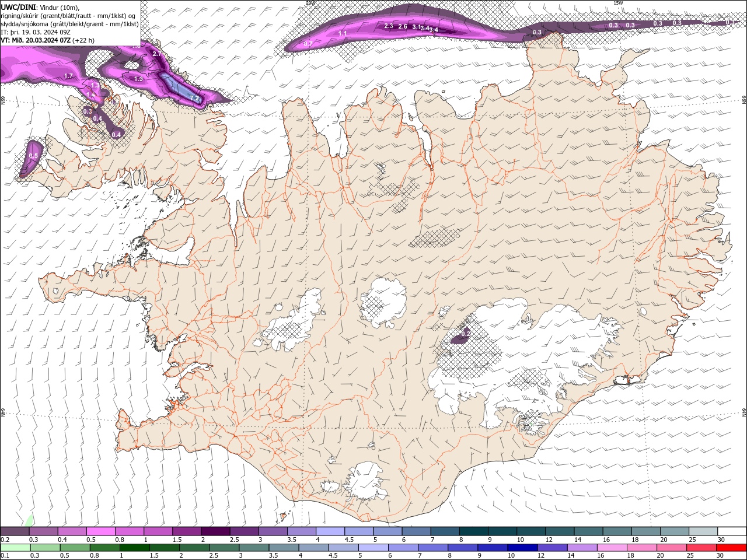The width and height of the screenshot is (747, 560).
Task: Click the 7.2 precipitation value on the map
Action: 195,98
